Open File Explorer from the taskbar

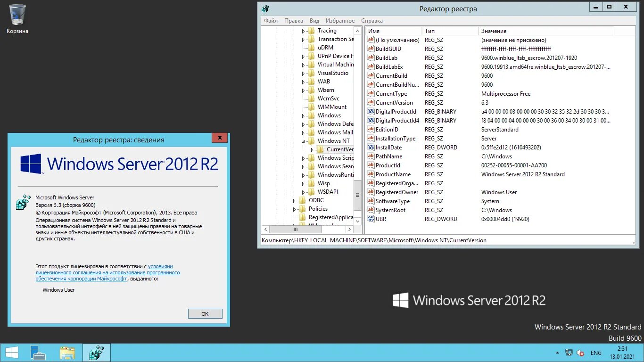pos(67,353)
